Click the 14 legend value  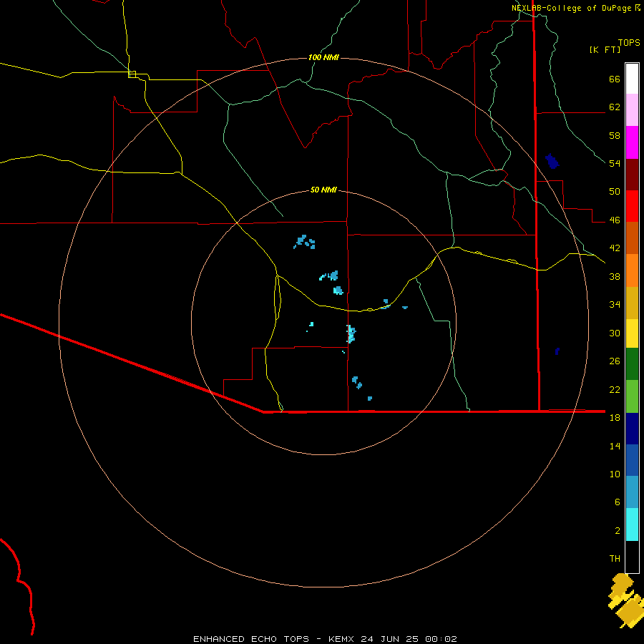coord(615,446)
